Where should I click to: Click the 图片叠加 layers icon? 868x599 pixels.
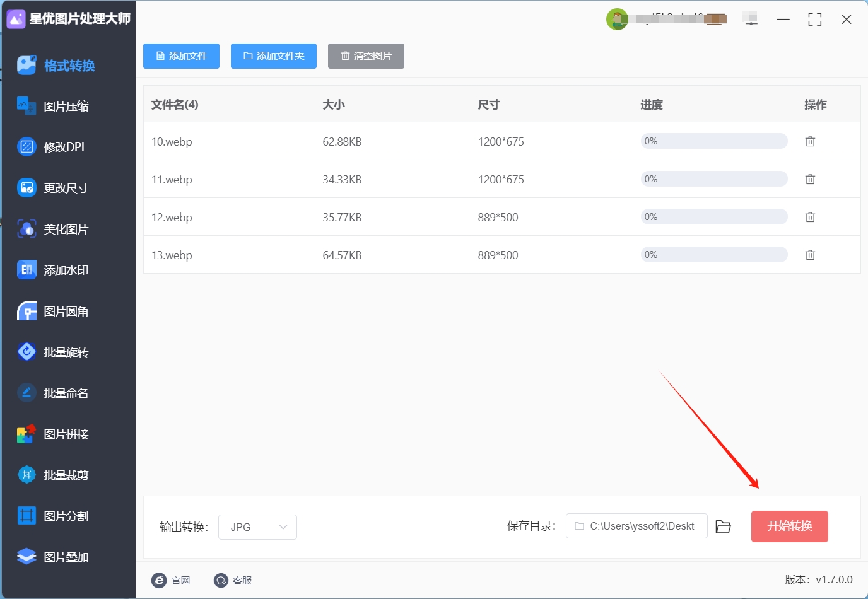click(26, 557)
